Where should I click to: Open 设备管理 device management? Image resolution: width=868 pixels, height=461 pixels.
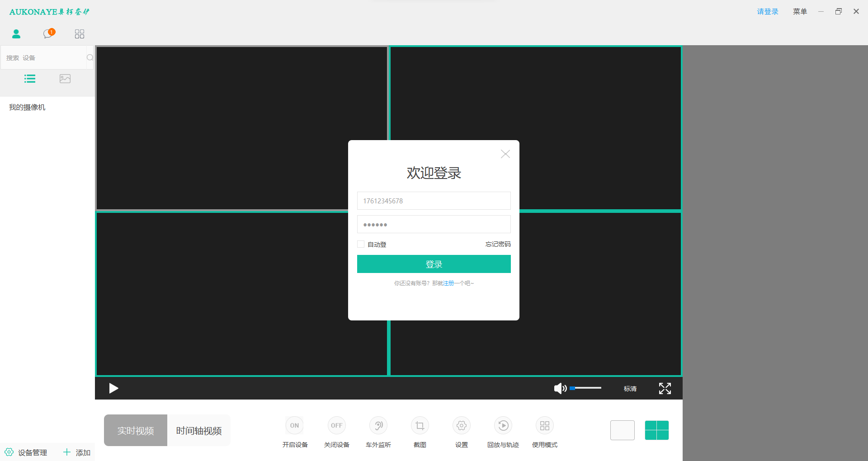click(x=26, y=452)
